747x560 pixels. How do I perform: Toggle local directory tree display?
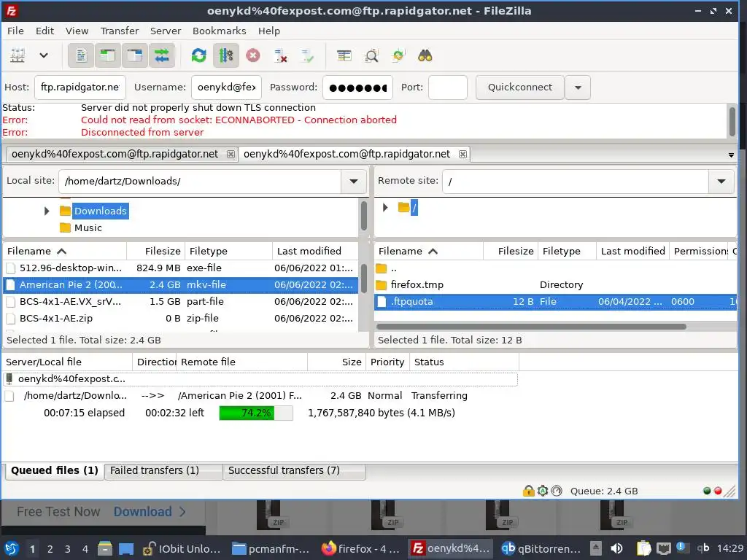(108, 55)
